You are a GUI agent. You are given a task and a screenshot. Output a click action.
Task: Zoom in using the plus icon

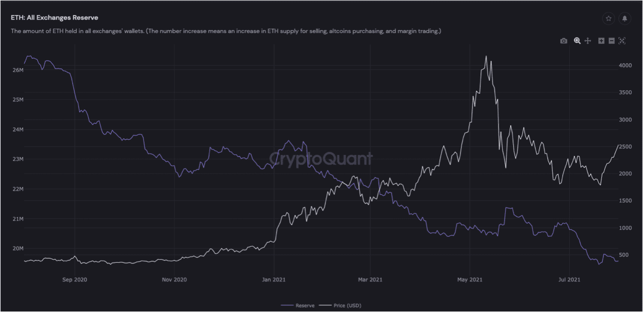click(601, 41)
